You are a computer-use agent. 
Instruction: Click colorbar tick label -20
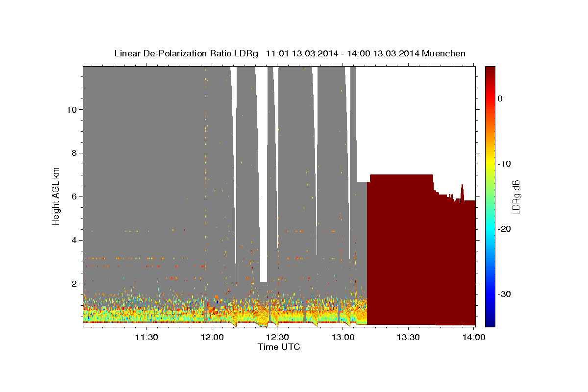(x=505, y=229)
